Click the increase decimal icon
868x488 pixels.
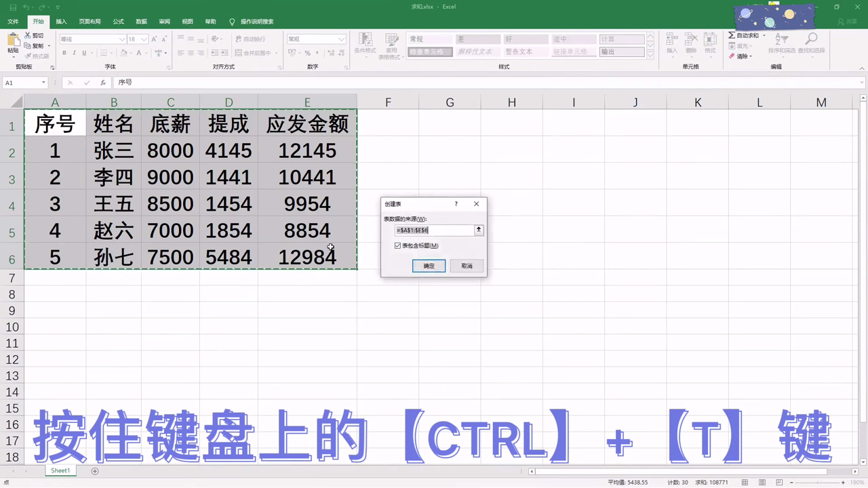point(331,53)
